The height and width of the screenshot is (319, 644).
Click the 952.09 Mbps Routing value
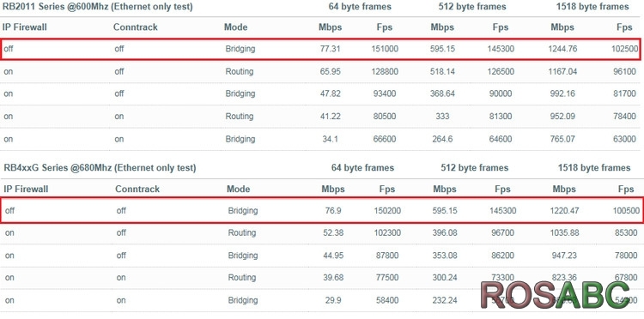tap(563, 117)
